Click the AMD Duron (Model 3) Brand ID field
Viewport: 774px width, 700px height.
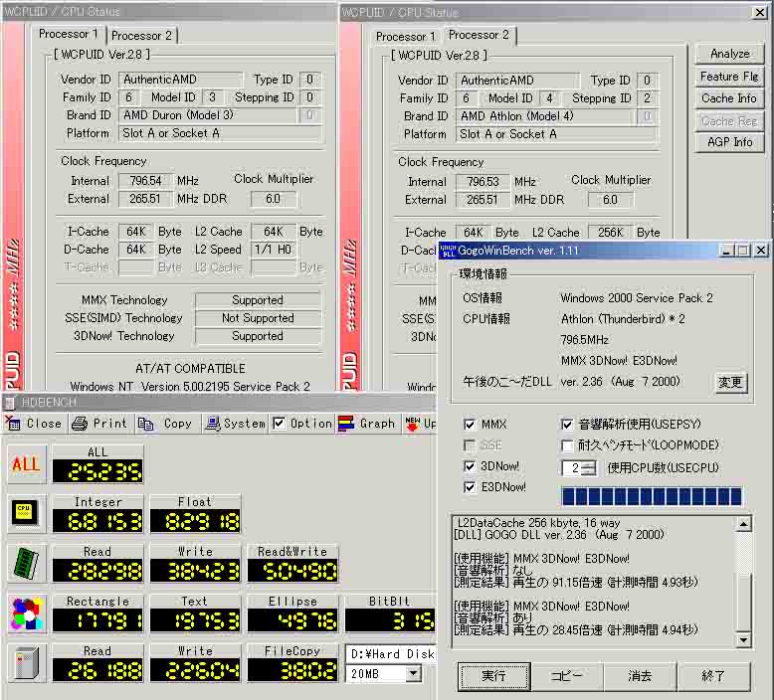pyautogui.click(x=207, y=115)
